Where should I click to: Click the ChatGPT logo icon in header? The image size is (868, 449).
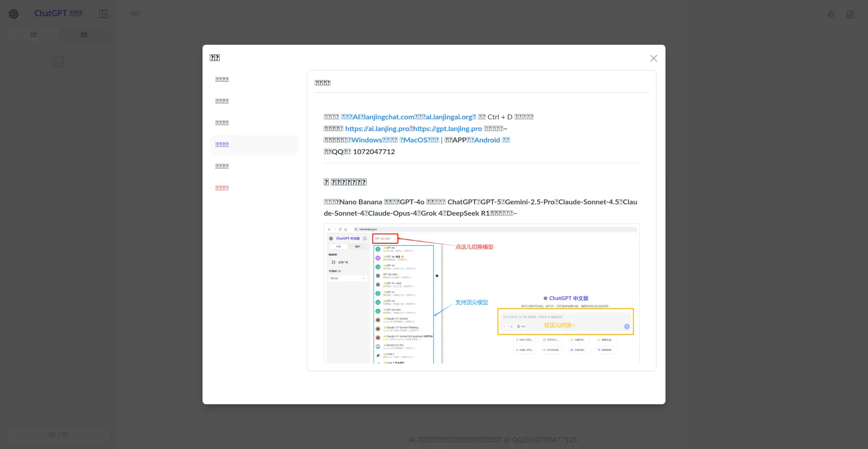tap(14, 14)
